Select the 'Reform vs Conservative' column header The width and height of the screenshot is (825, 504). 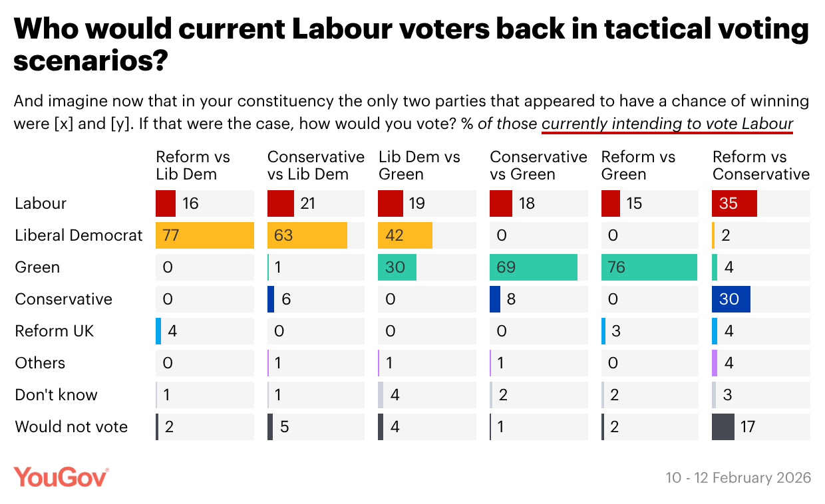click(760, 166)
